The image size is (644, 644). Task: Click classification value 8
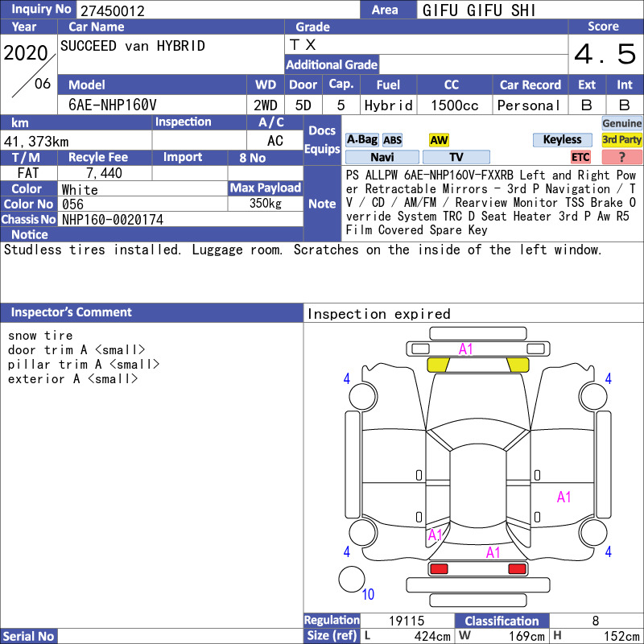pyautogui.click(x=596, y=621)
